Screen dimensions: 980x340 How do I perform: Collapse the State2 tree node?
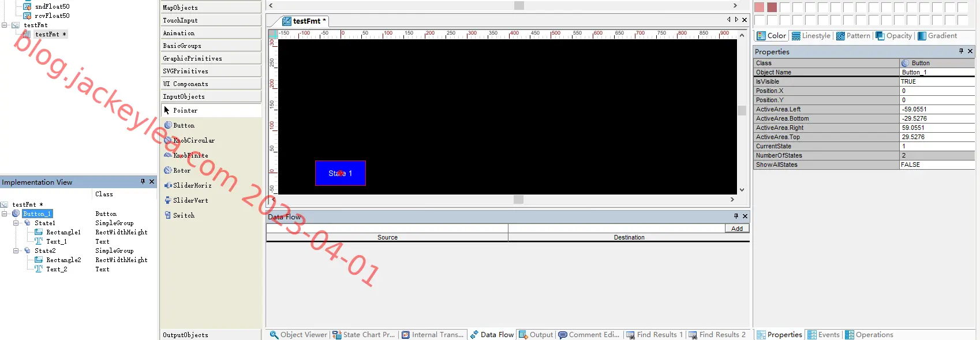coord(16,251)
